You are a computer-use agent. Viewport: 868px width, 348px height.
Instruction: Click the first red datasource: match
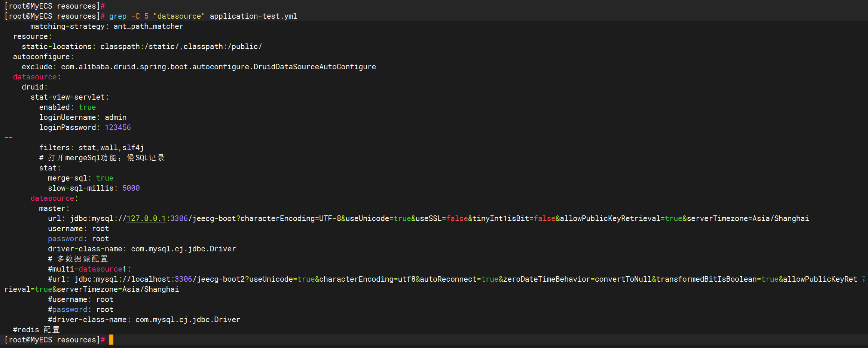[x=37, y=77]
